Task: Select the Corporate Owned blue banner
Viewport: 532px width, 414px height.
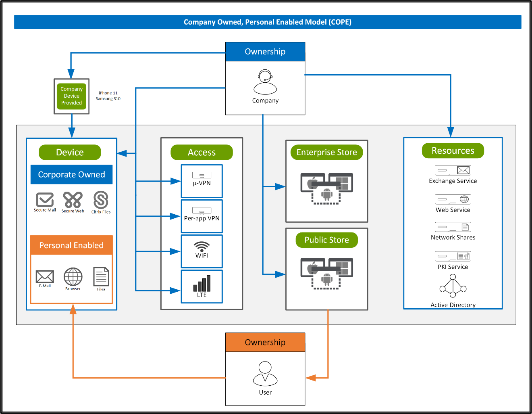Action: pos(72,175)
